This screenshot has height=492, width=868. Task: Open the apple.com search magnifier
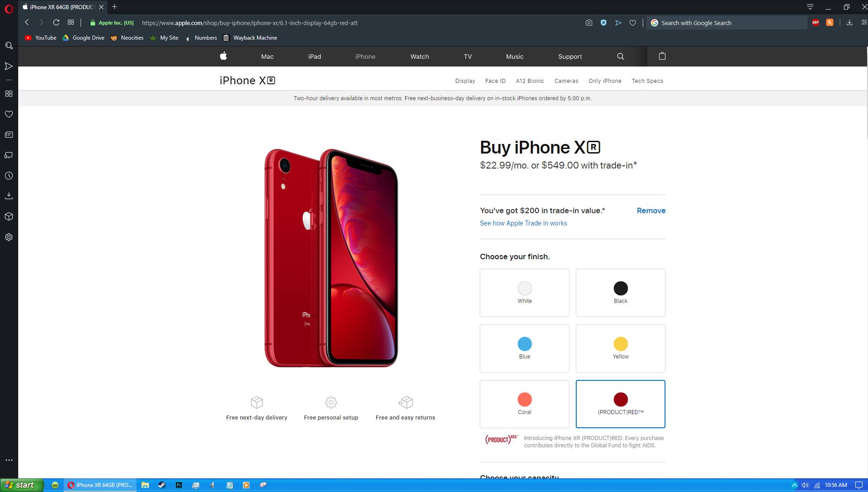pyautogui.click(x=620, y=56)
